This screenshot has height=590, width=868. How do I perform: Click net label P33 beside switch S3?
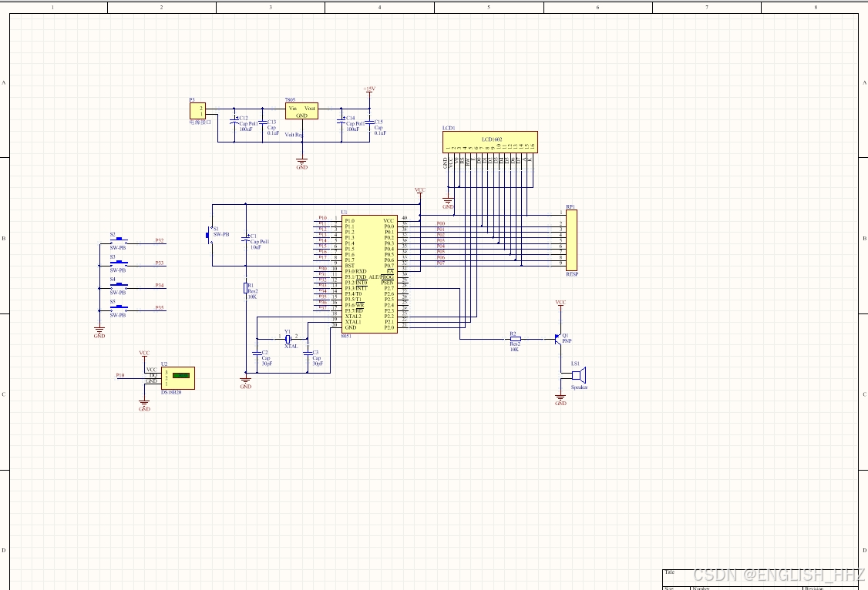[x=160, y=263]
